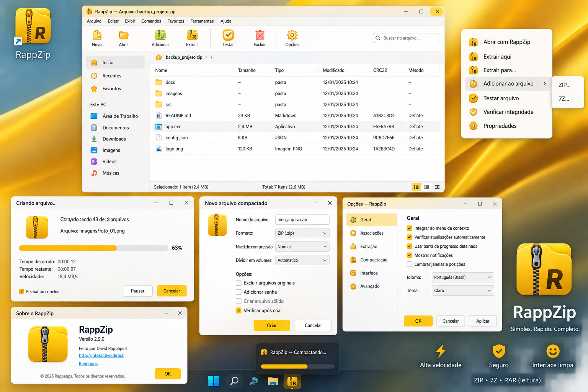Toggle Fechar ao concluir checkbox
Screen dimensions: 588x392
tap(22, 292)
